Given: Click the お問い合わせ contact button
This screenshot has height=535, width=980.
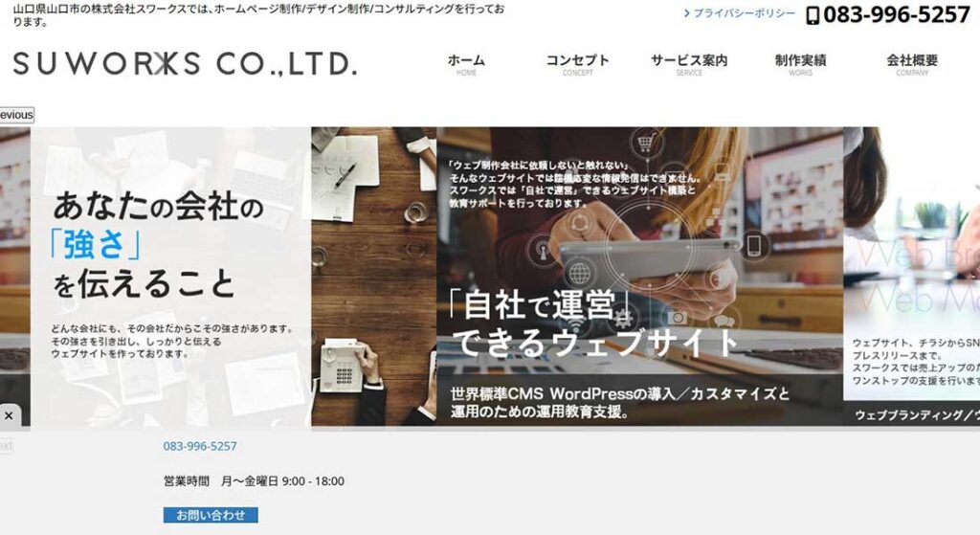Looking at the screenshot, I should click(x=211, y=515).
